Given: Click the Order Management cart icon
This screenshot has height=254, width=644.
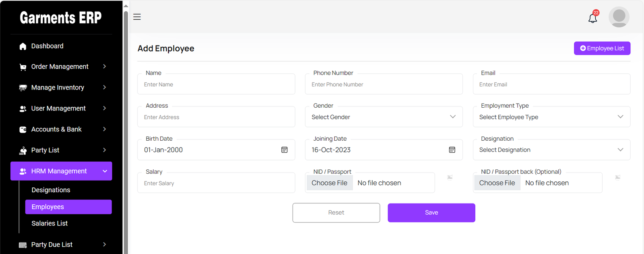Looking at the screenshot, I should coord(23,67).
